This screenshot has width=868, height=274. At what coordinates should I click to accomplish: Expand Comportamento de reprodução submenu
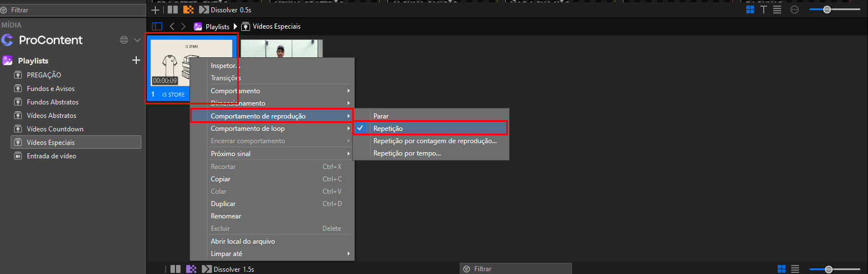(272, 116)
